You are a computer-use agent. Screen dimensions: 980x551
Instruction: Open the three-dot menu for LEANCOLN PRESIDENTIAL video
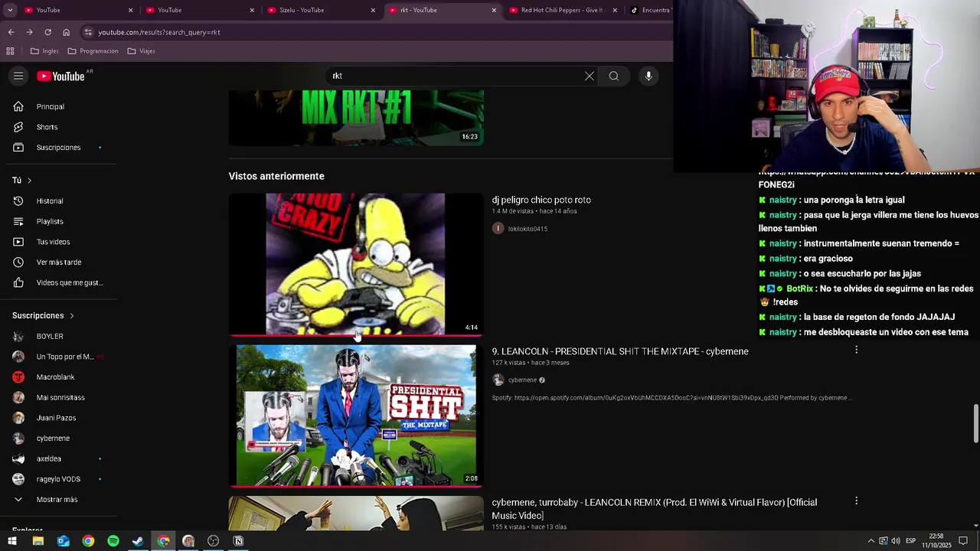tap(856, 350)
